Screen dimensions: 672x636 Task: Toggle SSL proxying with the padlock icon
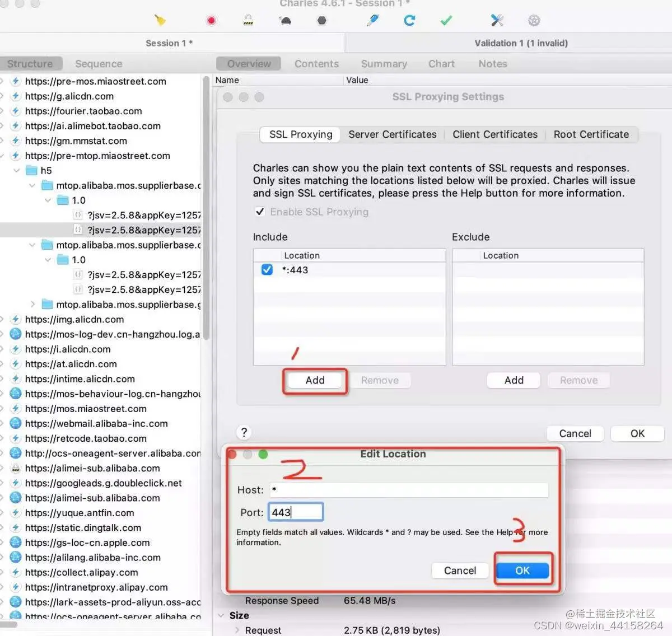click(248, 21)
